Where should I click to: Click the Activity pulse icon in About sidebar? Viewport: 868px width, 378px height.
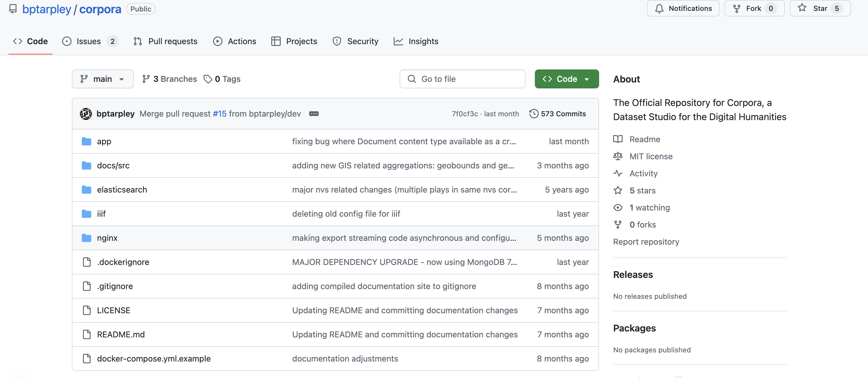618,173
